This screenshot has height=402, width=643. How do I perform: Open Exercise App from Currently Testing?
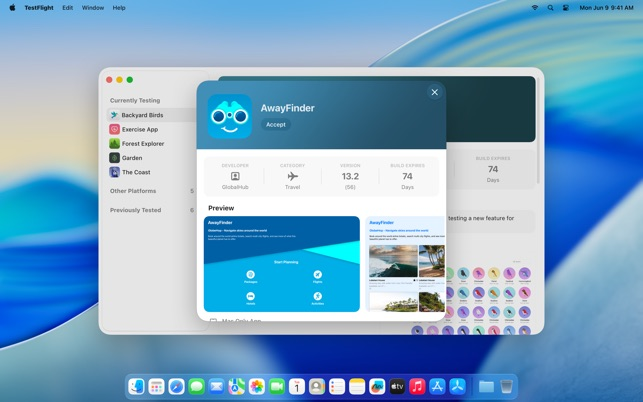click(139, 129)
